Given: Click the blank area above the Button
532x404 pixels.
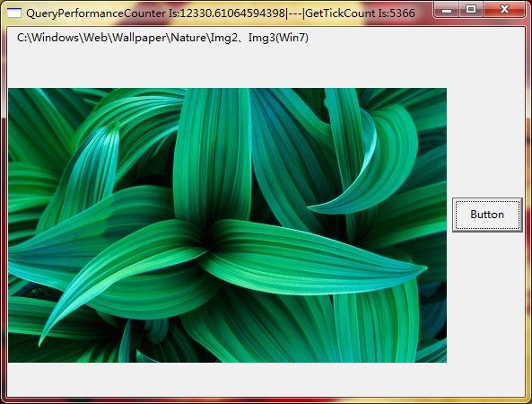Looking at the screenshot, I should pyautogui.click(x=487, y=136).
